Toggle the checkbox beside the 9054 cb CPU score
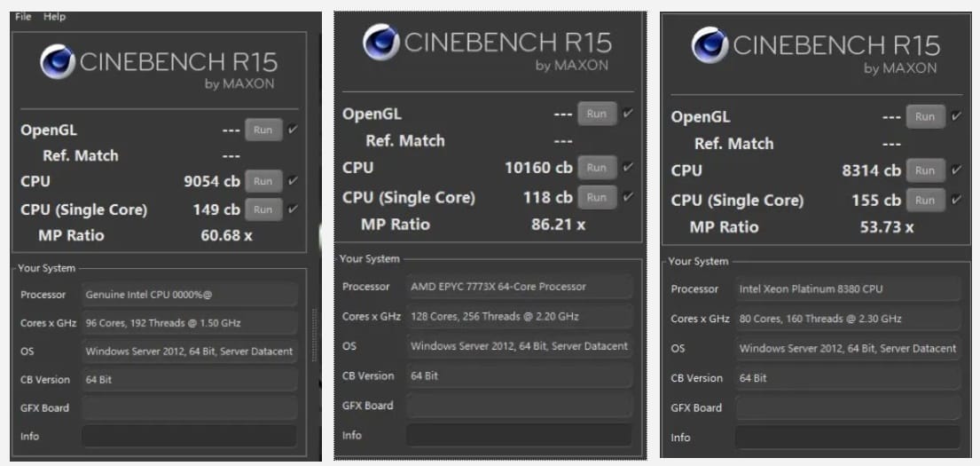980x466 pixels. [294, 181]
